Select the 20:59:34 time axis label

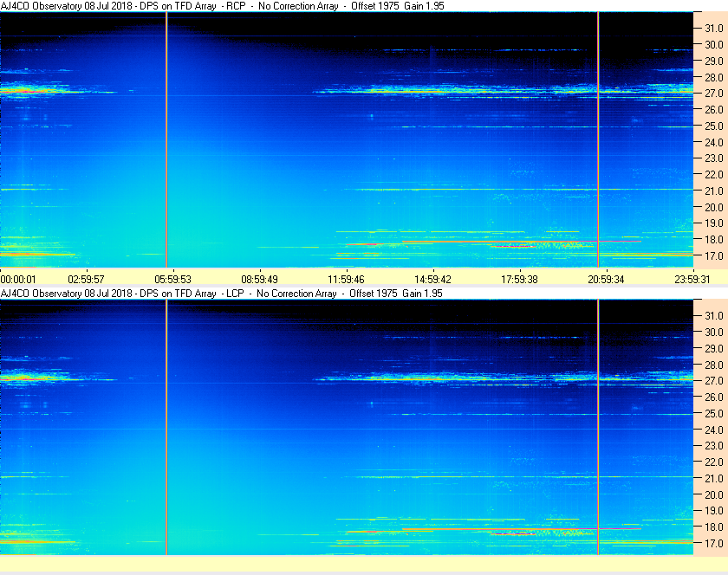tap(606, 280)
